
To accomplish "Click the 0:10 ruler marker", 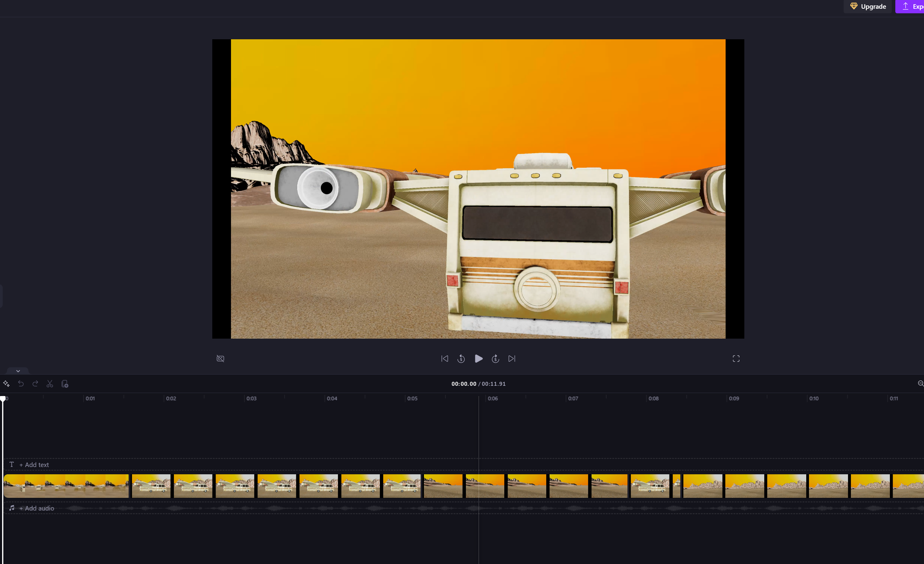I will click(814, 398).
